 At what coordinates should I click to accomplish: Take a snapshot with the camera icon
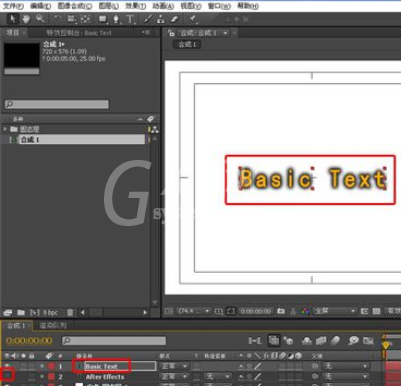[x=281, y=311]
